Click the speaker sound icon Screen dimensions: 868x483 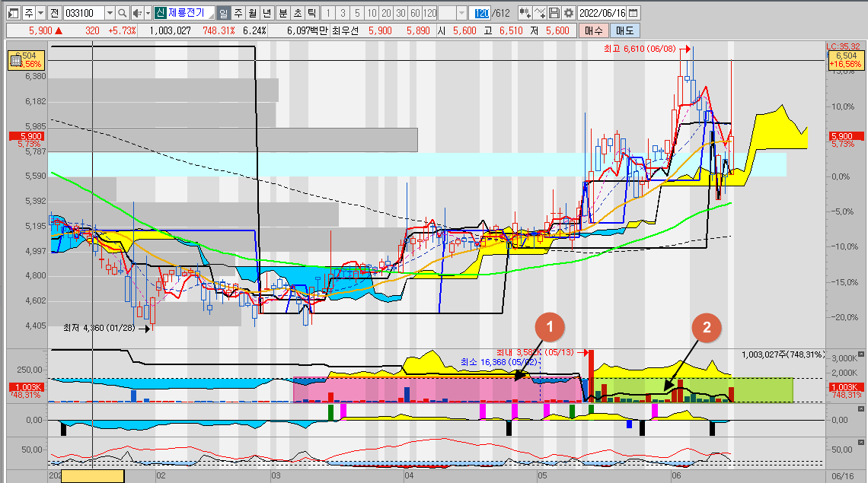pyautogui.click(x=137, y=13)
